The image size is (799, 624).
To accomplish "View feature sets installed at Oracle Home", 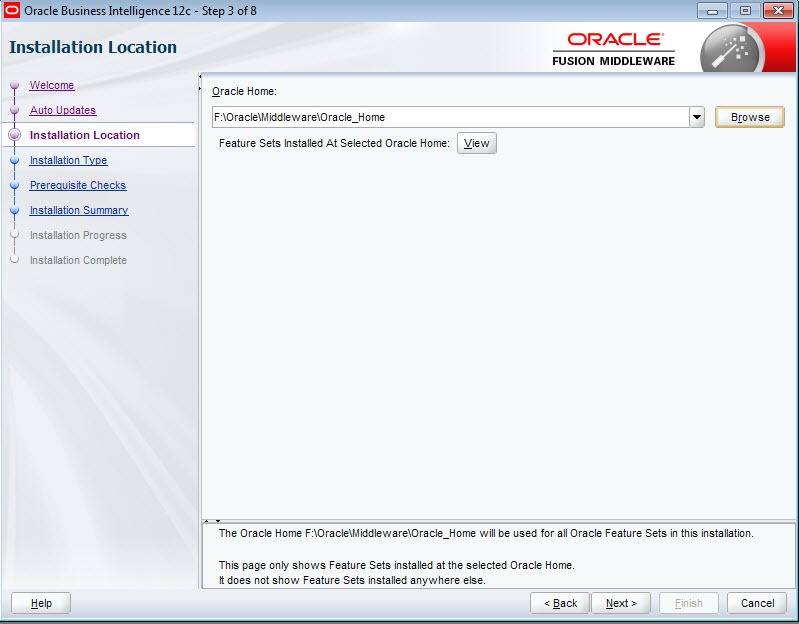I will coord(476,143).
